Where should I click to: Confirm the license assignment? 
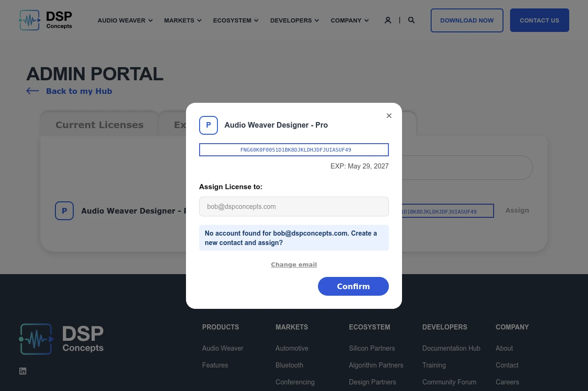(x=353, y=286)
